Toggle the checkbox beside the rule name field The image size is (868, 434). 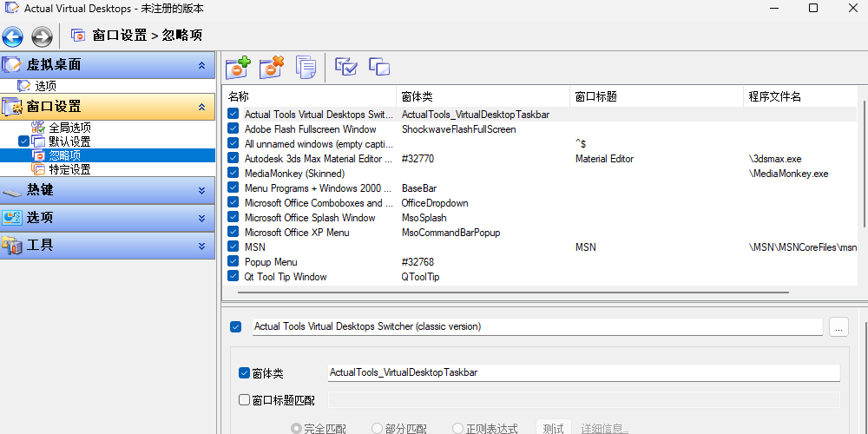pos(236,326)
